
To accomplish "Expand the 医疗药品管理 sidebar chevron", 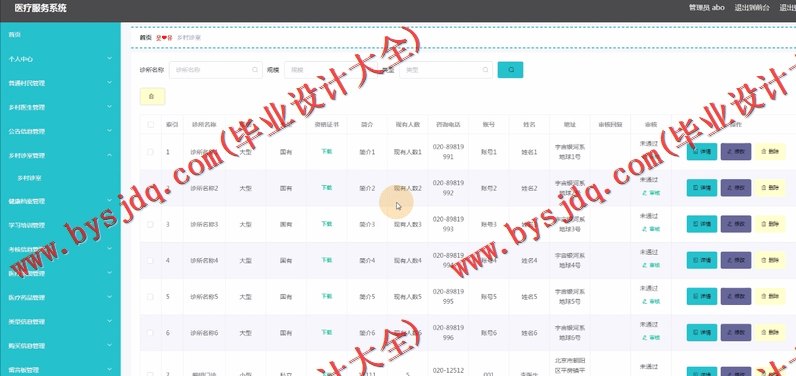I will click(110, 297).
